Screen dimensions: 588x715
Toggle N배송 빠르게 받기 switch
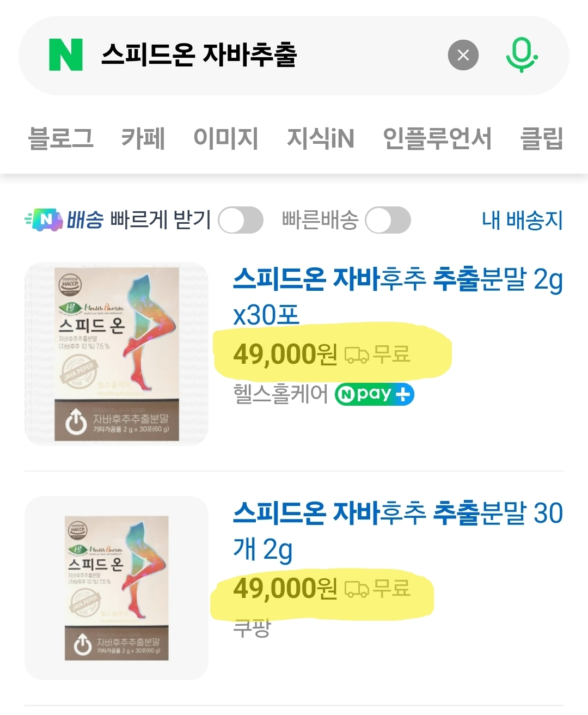tap(241, 221)
